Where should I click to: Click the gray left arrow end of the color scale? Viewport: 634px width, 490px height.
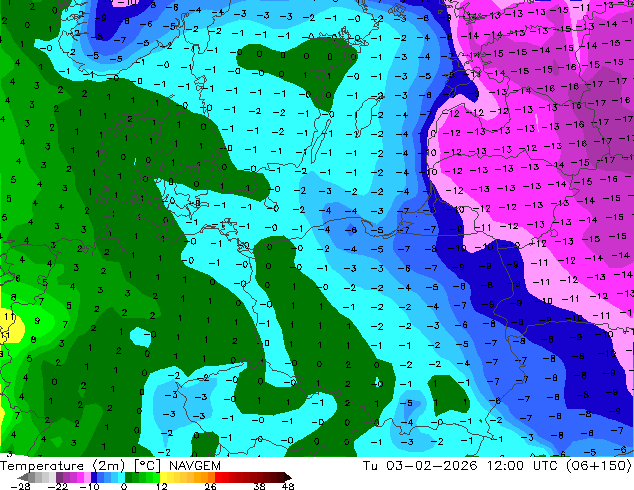23,477
